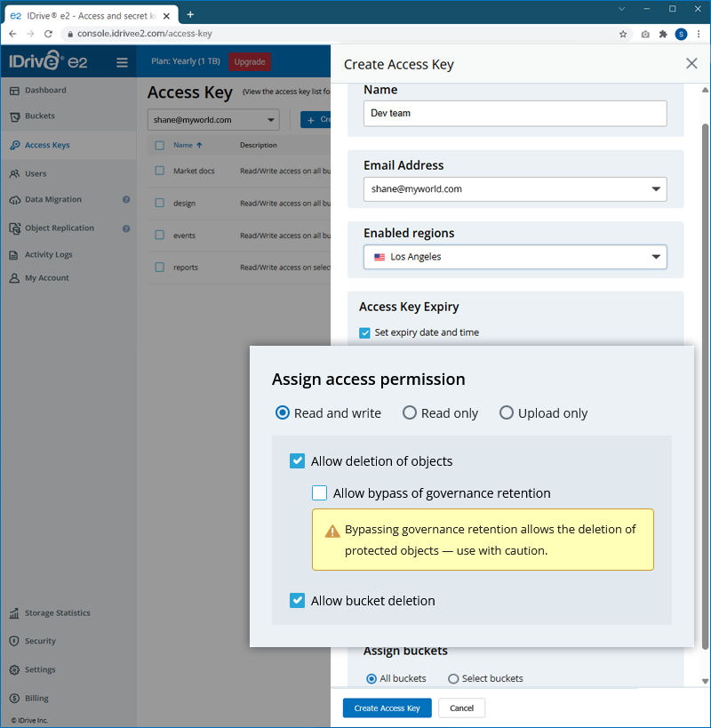Click the scrollbar up arrow
The image size is (711, 728).
[705, 90]
